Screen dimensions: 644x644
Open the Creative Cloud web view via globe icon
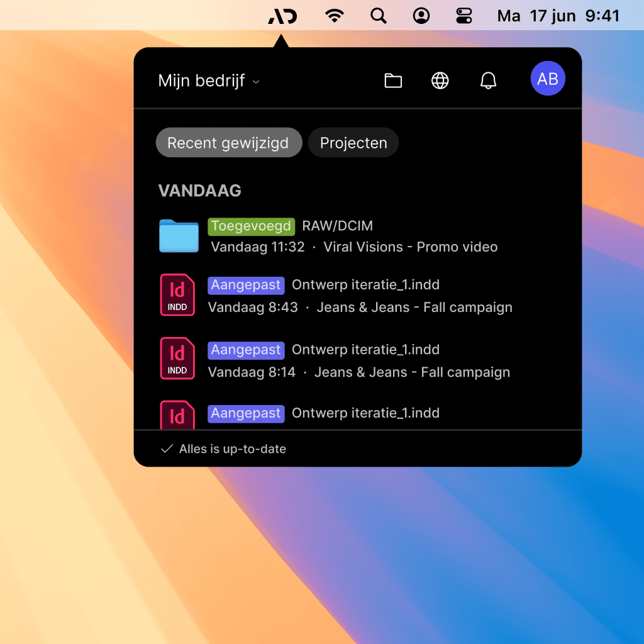tap(440, 80)
